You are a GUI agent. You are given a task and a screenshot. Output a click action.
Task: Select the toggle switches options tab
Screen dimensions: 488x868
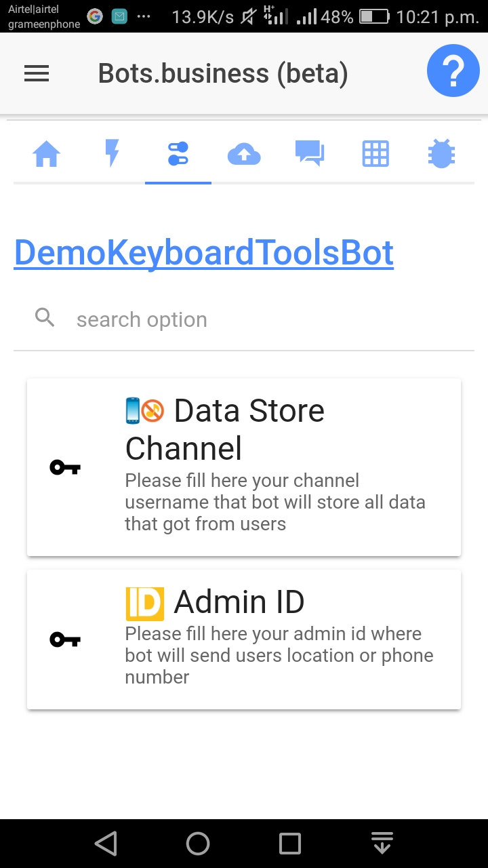click(x=178, y=154)
